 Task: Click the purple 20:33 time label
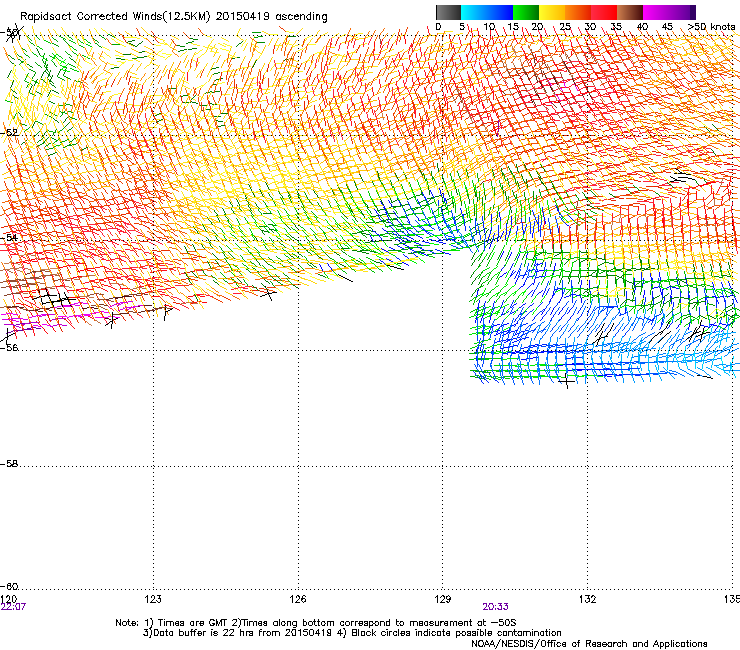pyautogui.click(x=496, y=607)
